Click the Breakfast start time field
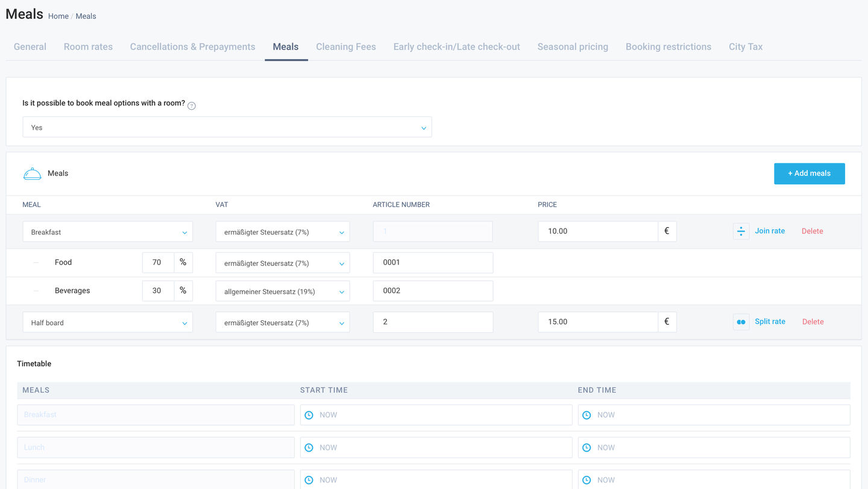Viewport: 868px width, 489px height. click(436, 415)
